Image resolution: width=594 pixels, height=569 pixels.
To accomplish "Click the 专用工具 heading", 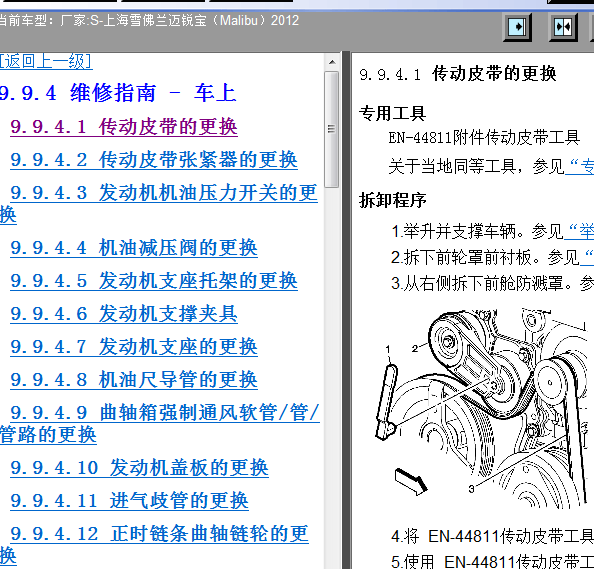I will click(x=392, y=113).
